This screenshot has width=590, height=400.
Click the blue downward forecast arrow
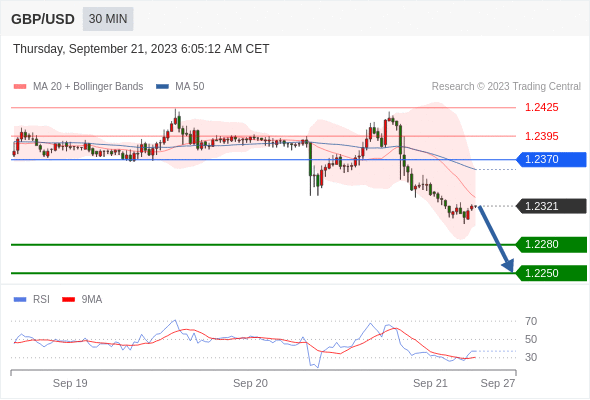click(x=496, y=239)
